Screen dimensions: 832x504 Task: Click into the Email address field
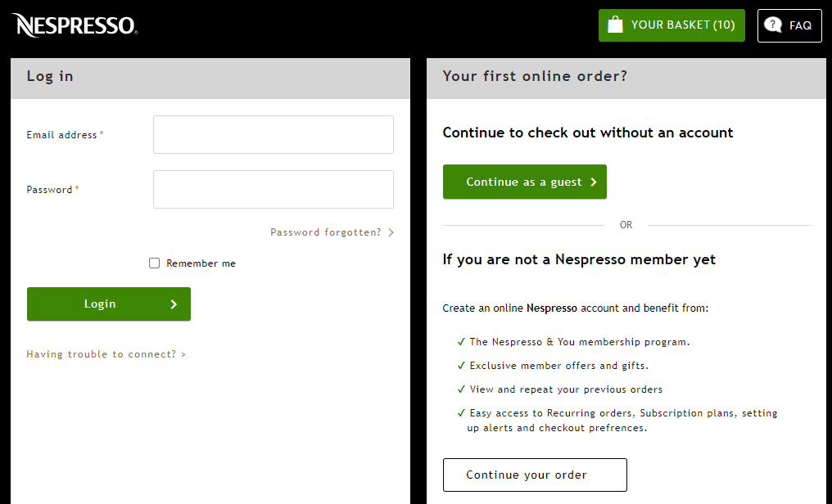[274, 135]
